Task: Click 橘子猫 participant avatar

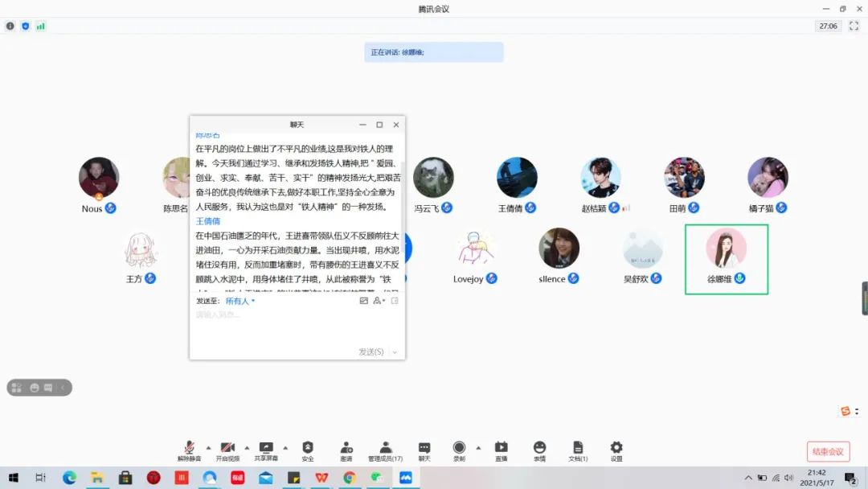Action: coord(768,177)
